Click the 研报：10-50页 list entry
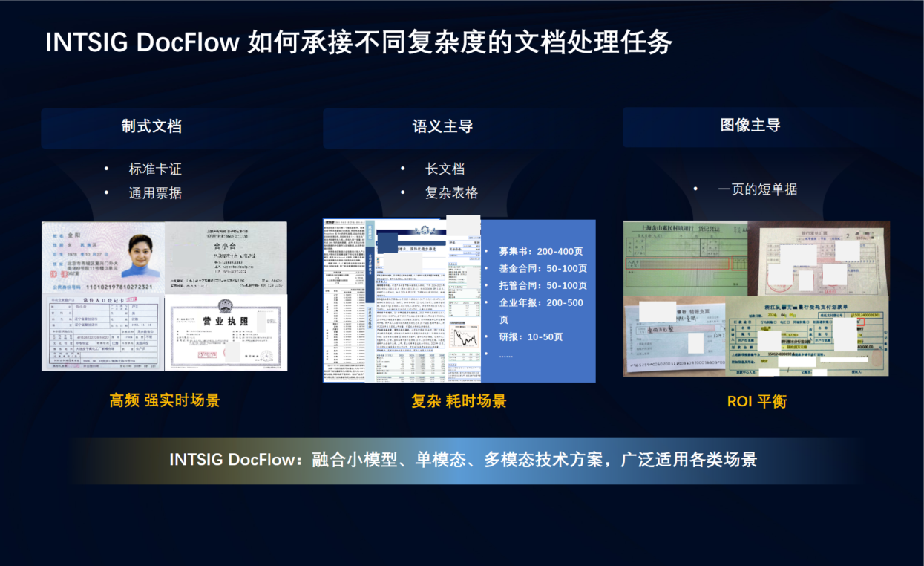 tap(531, 336)
